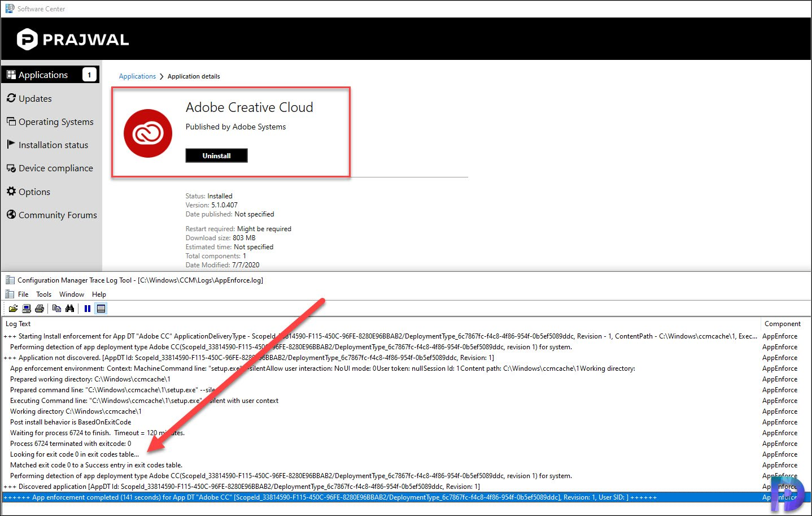Viewport: 812px width, 516px height.
Task: Copy selected log lines via copy icon
Action: click(56, 309)
